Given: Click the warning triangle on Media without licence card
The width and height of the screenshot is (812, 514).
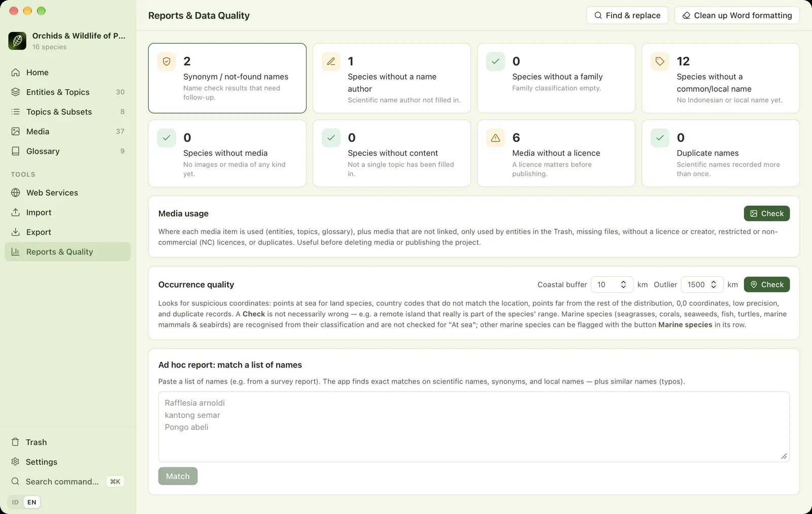Looking at the screenshot, I should click(495, 138).
